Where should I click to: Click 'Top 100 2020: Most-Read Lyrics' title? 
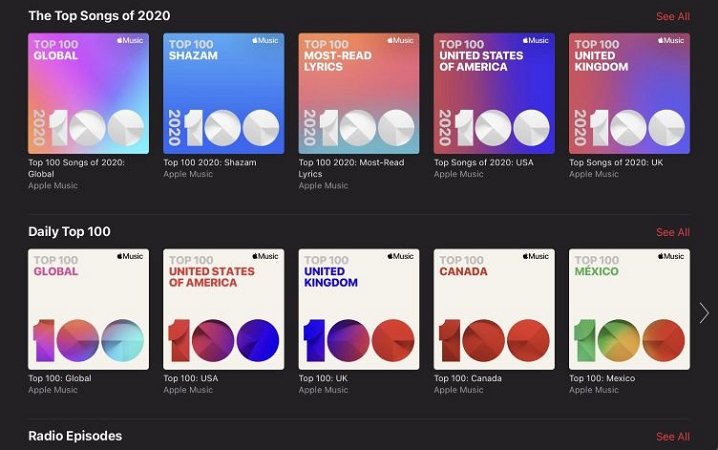pyautogui.click(x=351, y=168)
